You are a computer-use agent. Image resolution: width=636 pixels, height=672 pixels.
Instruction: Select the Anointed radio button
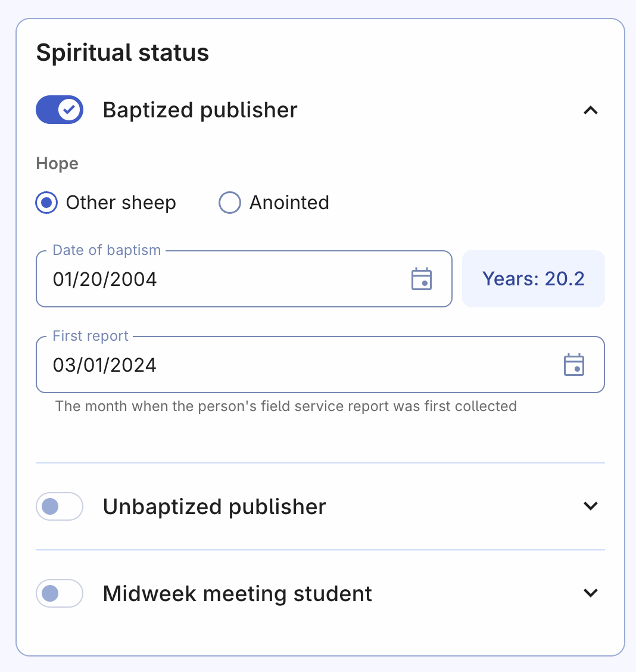click(230, 203)
